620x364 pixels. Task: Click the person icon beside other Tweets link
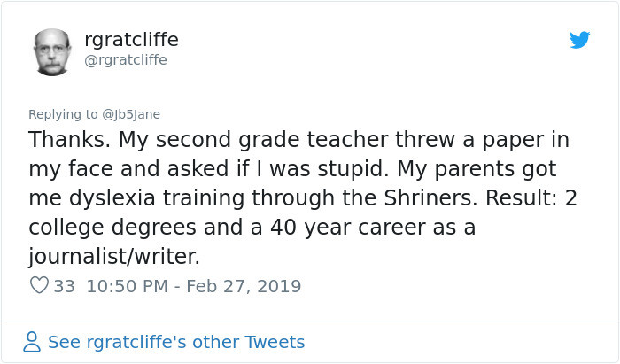point(32,342)
